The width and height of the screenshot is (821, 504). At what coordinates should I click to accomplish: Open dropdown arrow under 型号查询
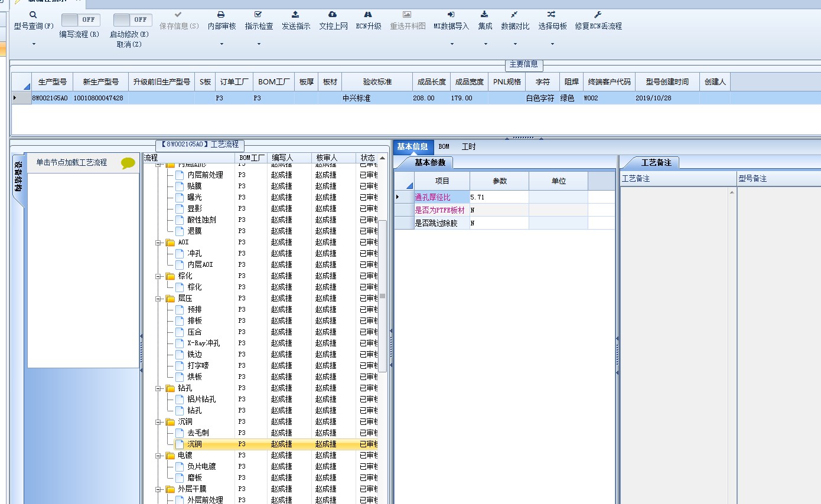pos(34,44)
